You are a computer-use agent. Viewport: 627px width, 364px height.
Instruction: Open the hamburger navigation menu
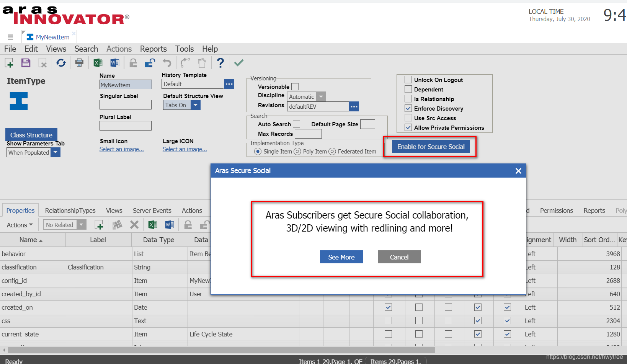(x=10, y=37)
